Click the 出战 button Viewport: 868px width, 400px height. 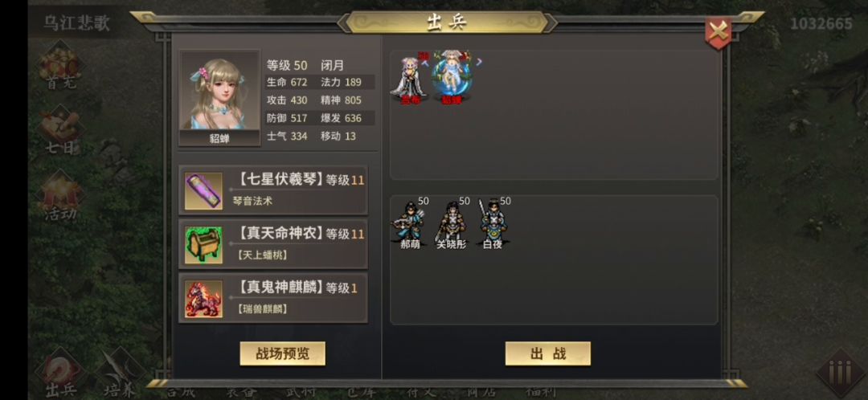547,353
